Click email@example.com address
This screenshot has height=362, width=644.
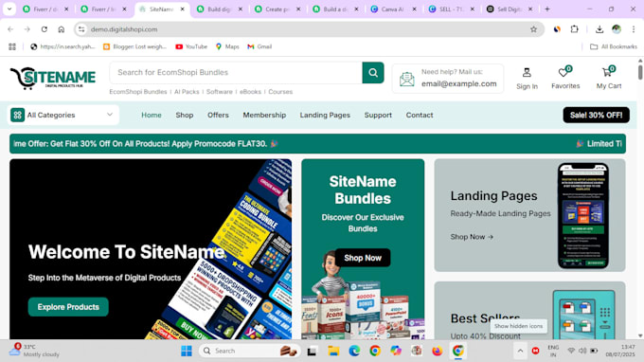pyautogui.click(x=458, y=83)
